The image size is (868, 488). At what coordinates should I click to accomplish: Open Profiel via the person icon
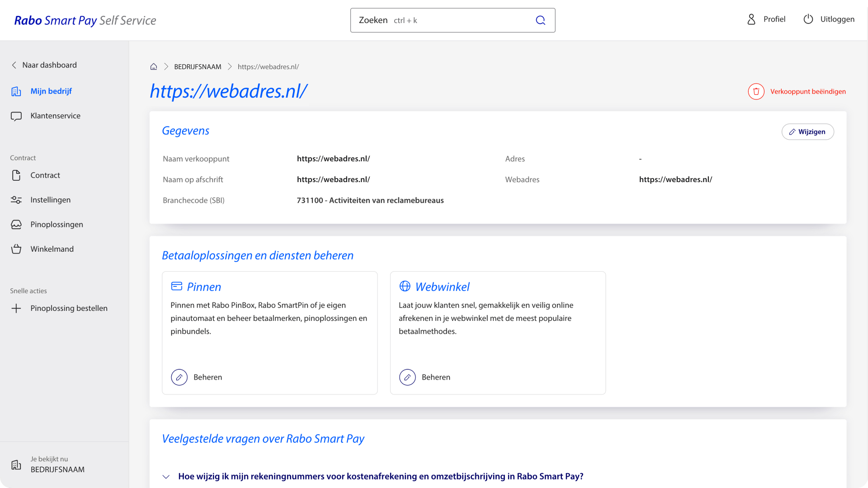pos(751,19)
